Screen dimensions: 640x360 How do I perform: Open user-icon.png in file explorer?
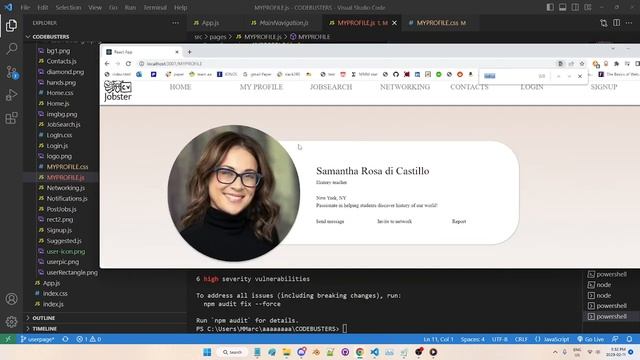tap(66, 251)
